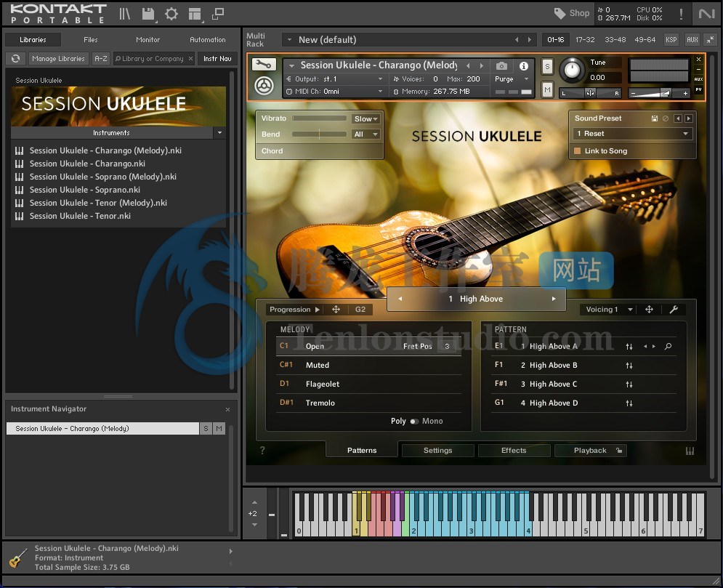
Task: Open the Sound Preset Reset dropdown
Action: pos(633,134)
